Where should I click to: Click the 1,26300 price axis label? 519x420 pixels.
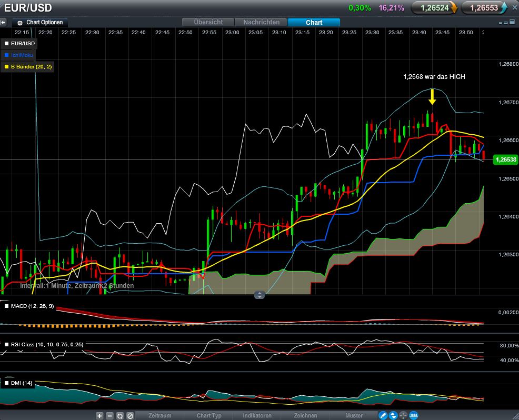[508, 255]
